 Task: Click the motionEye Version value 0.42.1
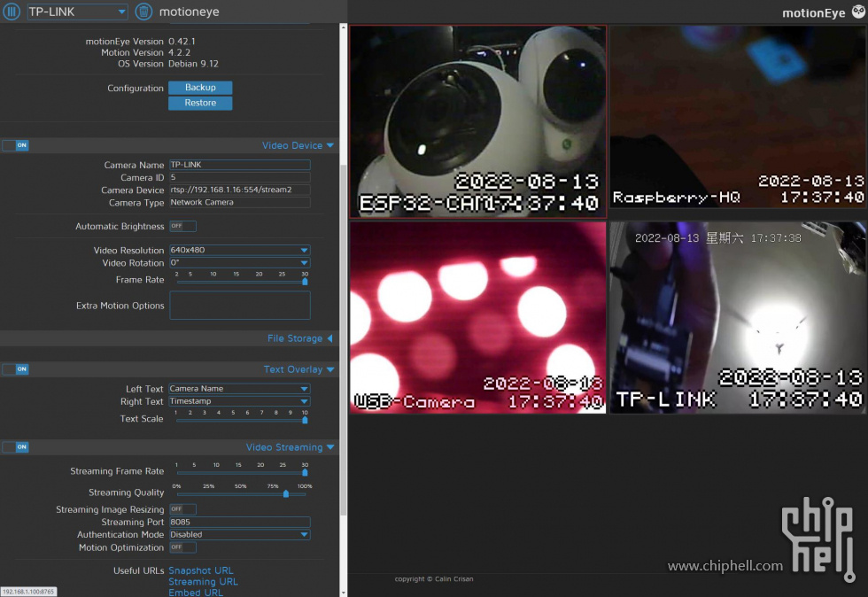point(182,42)
